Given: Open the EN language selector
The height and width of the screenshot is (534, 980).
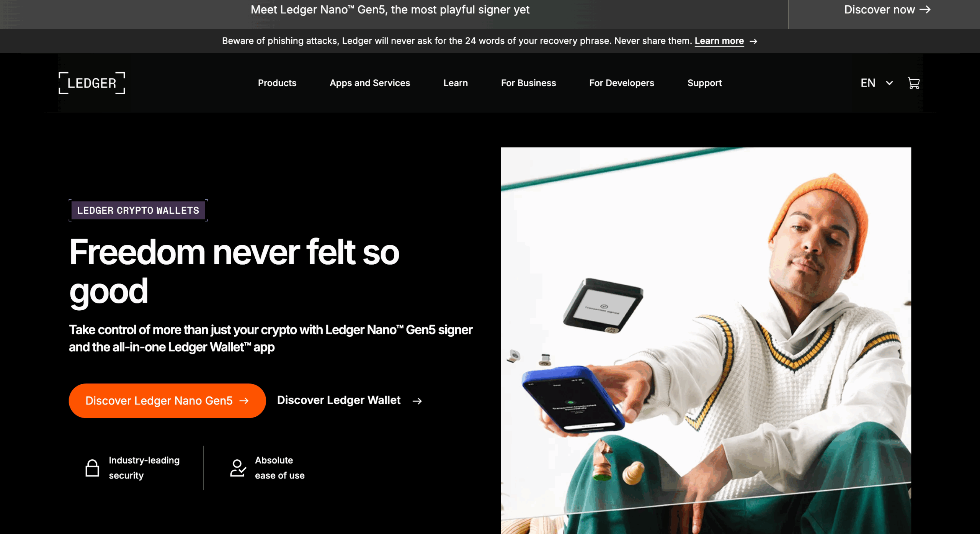Looking at the screenshot, I should [x=877, y=83].
